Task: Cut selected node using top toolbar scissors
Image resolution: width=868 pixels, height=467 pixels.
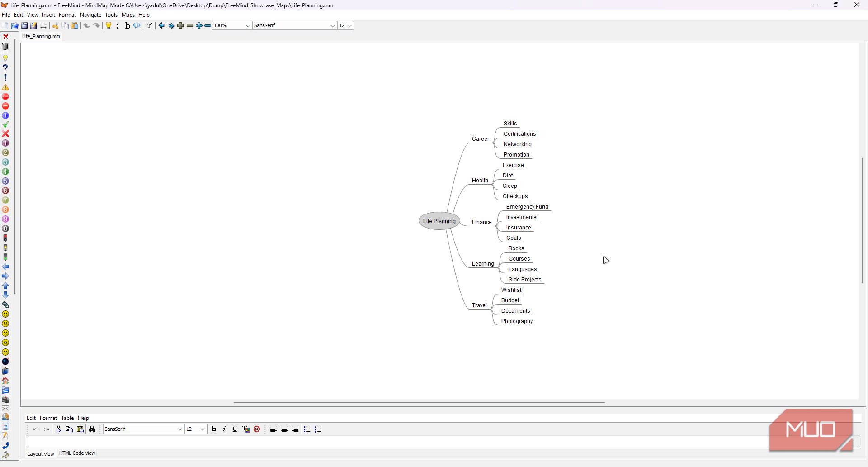Action: 56,26
